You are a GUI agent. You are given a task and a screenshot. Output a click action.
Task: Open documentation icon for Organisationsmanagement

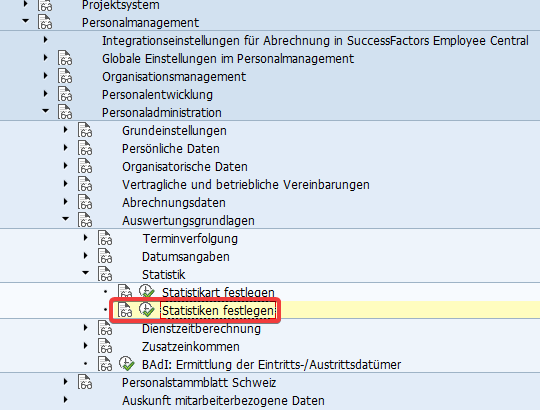pyautogui.click(x=65, y=76)
